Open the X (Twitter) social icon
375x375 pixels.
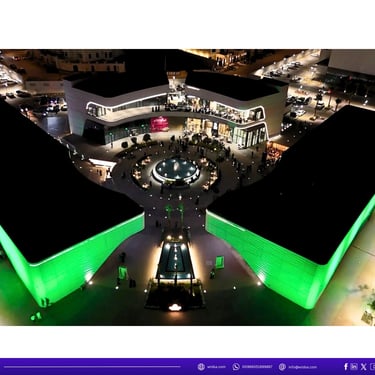point(363,367)
